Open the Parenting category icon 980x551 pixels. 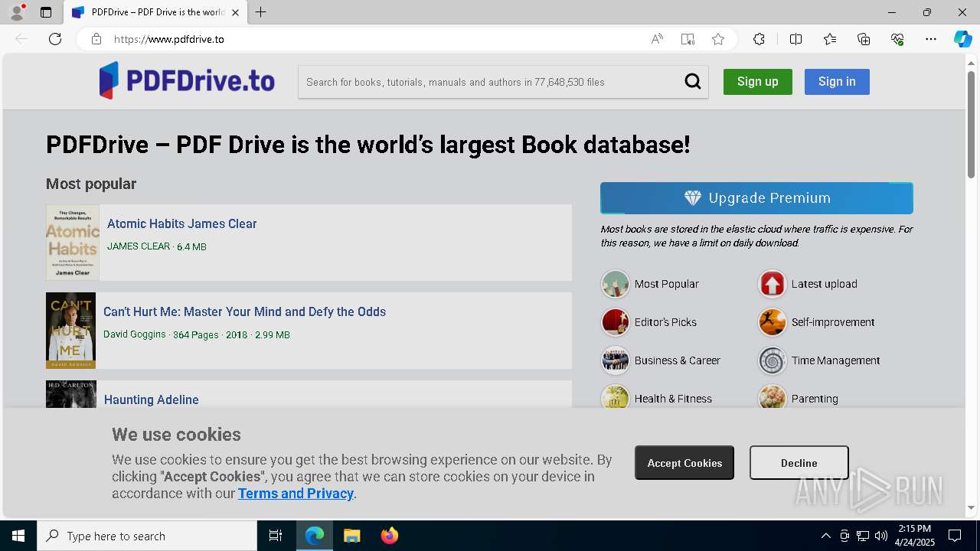[772, 396]
